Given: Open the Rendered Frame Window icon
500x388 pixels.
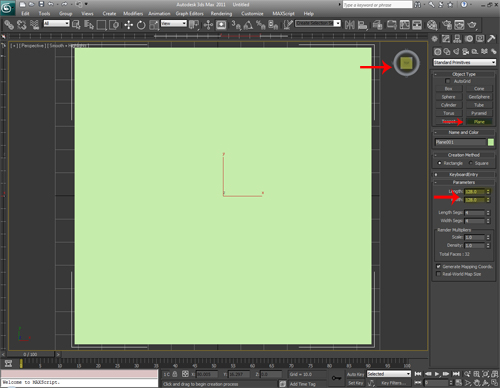Looking at the screenshot, I should [459, 25].
